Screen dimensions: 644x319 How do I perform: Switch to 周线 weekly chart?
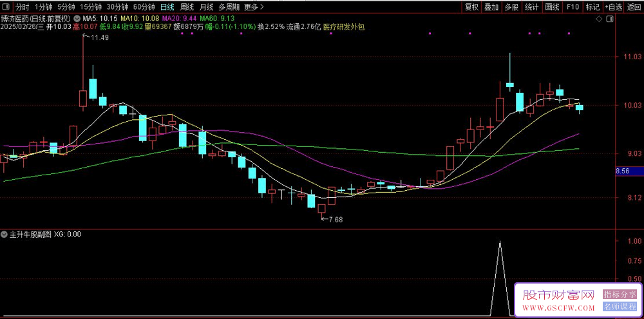click(187, 7)
